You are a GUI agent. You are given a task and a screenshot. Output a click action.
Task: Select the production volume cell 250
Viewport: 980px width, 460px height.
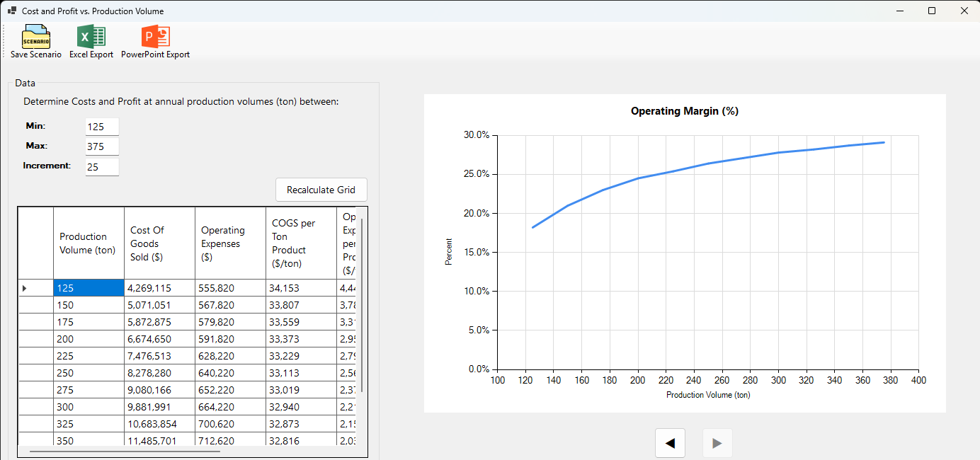point(89,373)
